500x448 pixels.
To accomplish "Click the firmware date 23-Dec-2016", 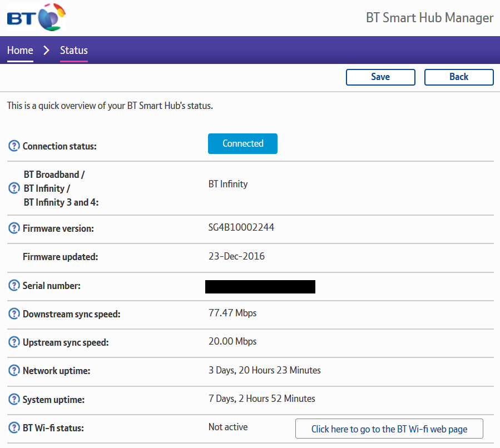I will [x=236, y=256].
